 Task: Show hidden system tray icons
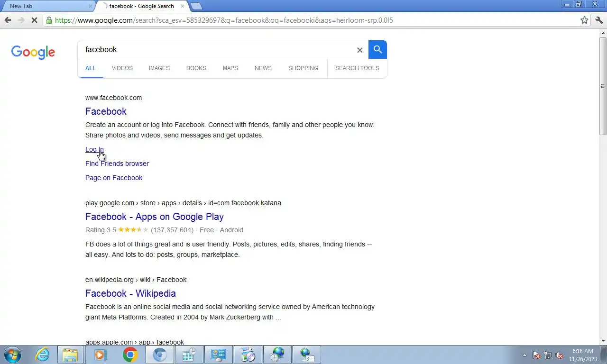pyautogui.click(x=524, y=355)
